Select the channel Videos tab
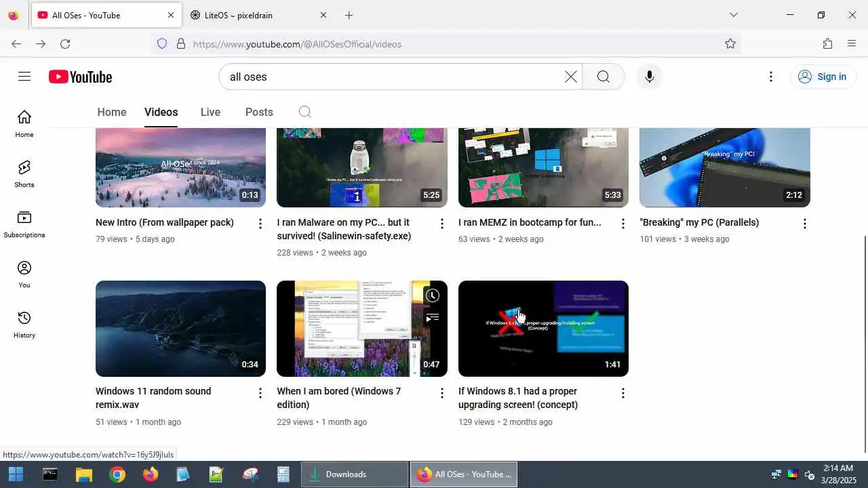 click(161, 112)
